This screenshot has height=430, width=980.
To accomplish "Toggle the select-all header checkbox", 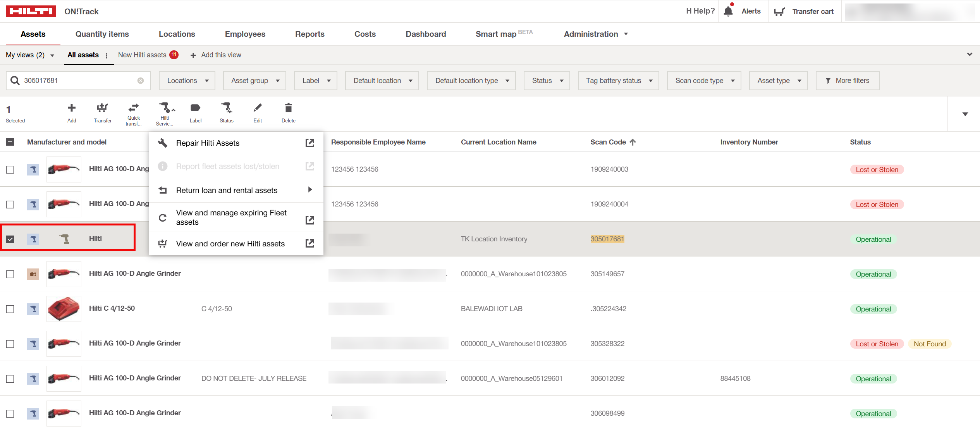I will coord(10,142).
